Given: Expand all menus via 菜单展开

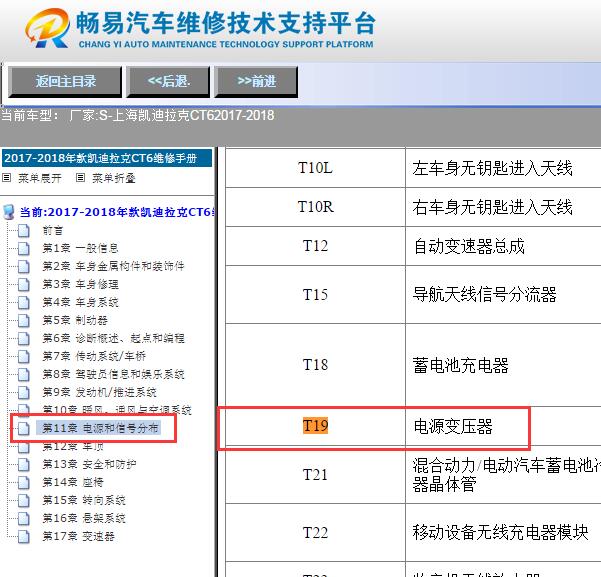Looking at the screenshot, I should (x=40, y=178).
